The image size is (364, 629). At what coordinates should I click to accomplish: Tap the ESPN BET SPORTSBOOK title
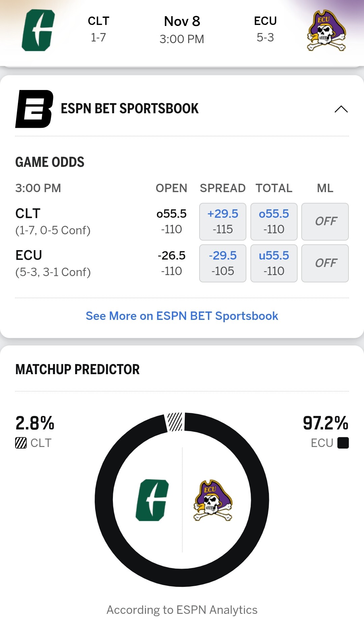click(x=130, y=109)
